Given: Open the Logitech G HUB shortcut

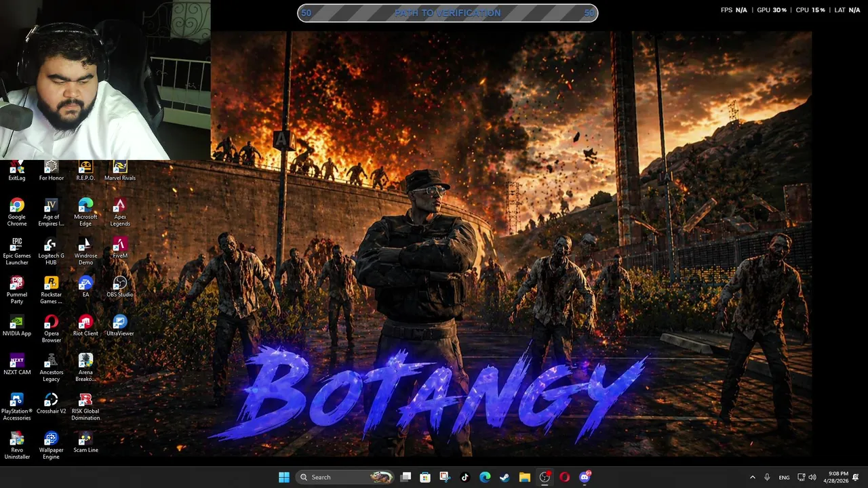Looking at the screenshot, I should (x=52, y=251).
